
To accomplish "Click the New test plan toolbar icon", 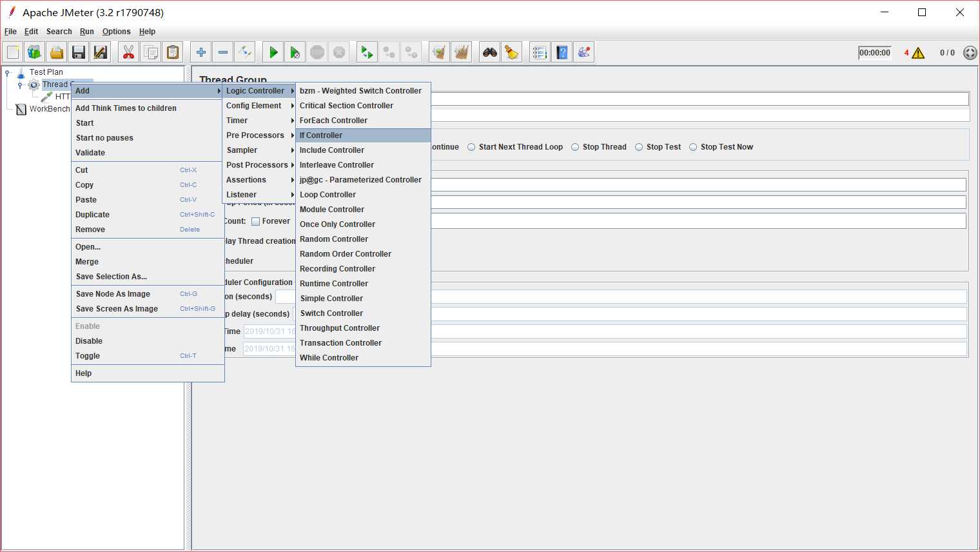I will (x=13, y=52).
